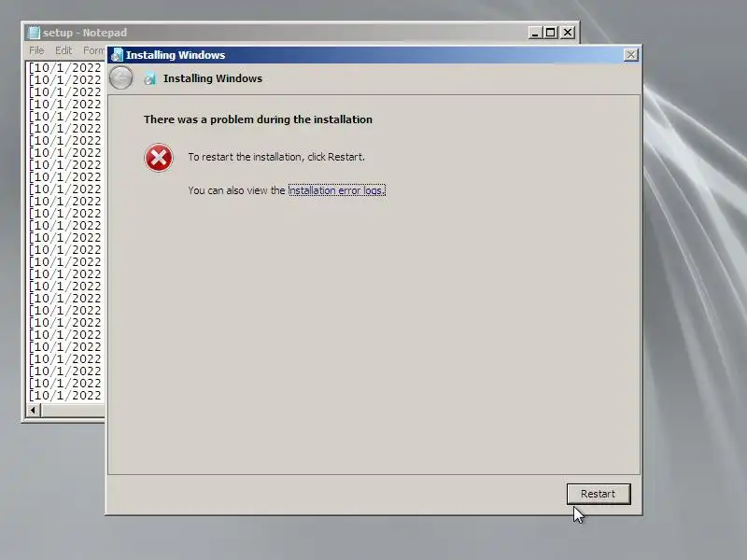Image resolution: width=747 pixels, height=560 pixels.
Task: Click the Notepad document icon in title bar
Action: point(34,33)
